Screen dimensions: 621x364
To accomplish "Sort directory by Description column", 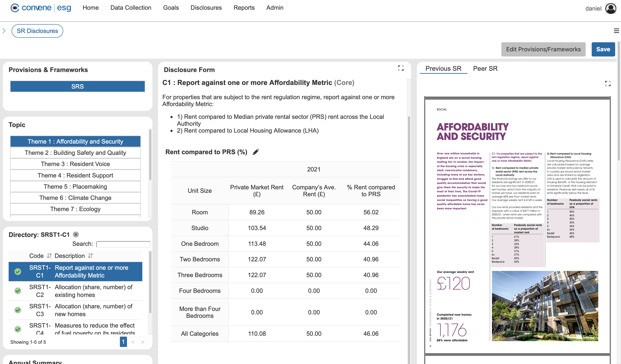I will (x=90, y=256).
